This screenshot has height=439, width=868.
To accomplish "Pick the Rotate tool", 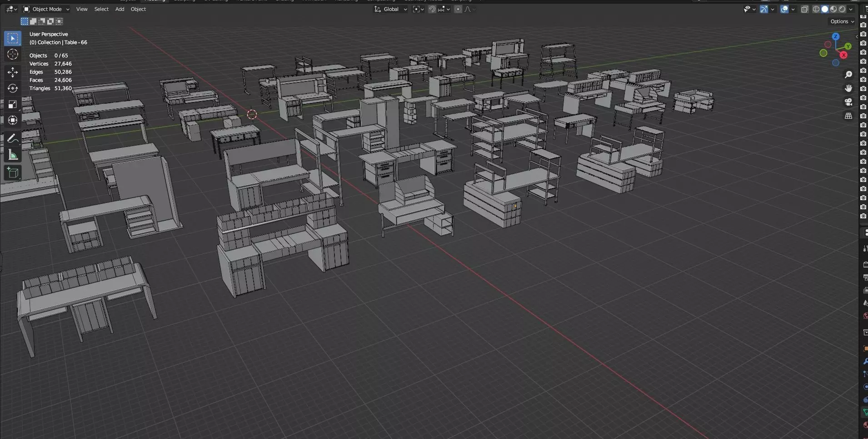I will pyautogui.click(x=12, y=88).
